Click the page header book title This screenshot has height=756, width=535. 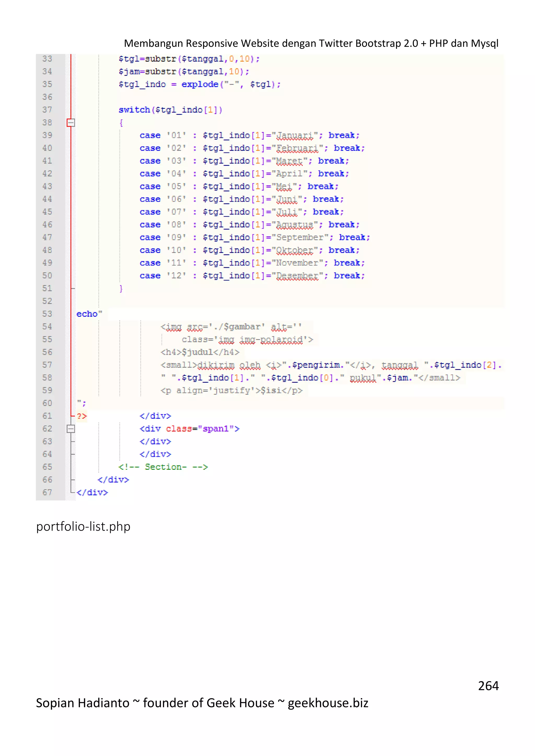(x=311, y=43)
